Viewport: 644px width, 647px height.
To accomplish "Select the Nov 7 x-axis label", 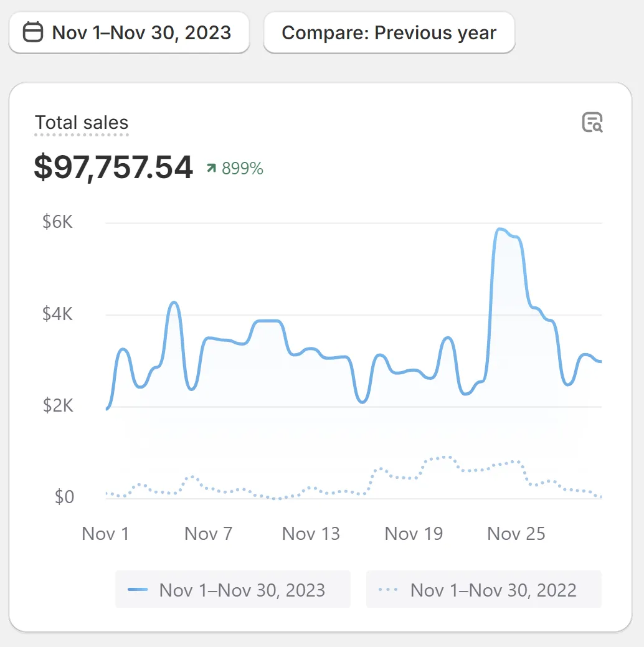I will tap(208, 534).
